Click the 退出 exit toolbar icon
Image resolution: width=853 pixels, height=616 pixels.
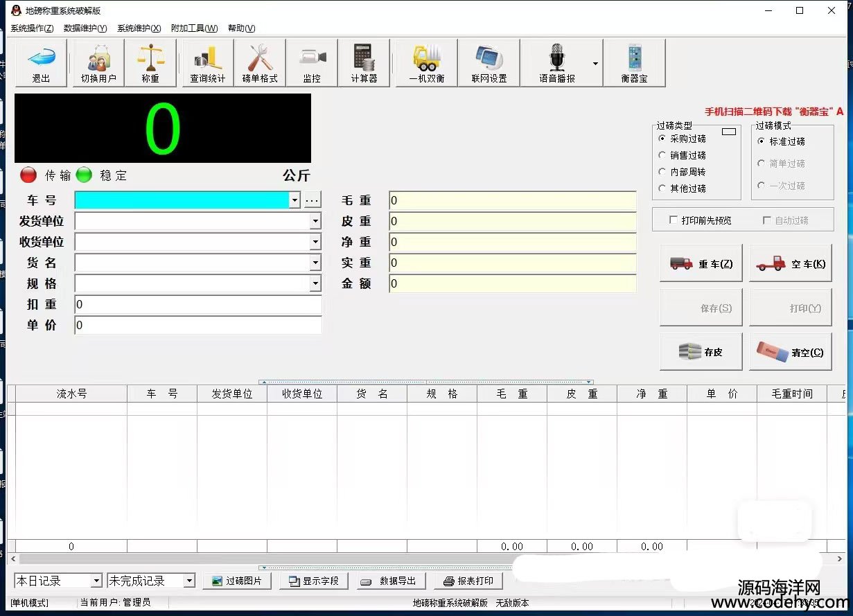41,62
